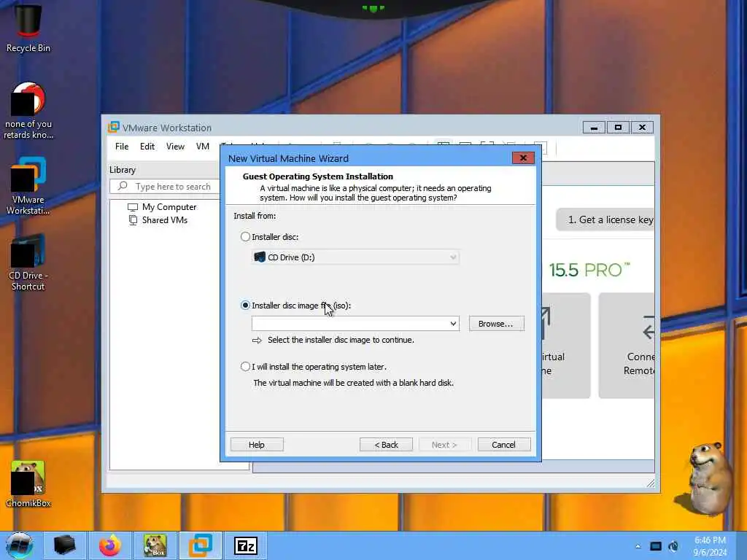The width and height of the screenshot is (747, 560).
Task: Open the black box taskbar icon
Action: pos(64,545)
